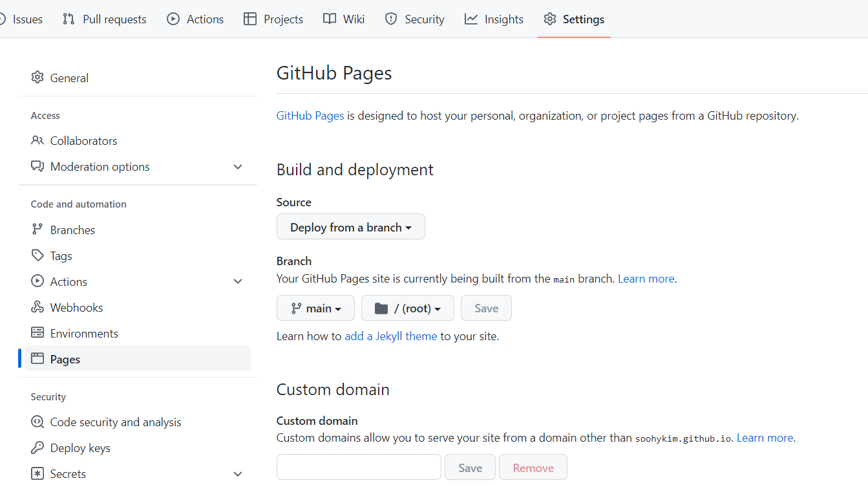Open the main branch selector dropdown

(x=315, y=308)
